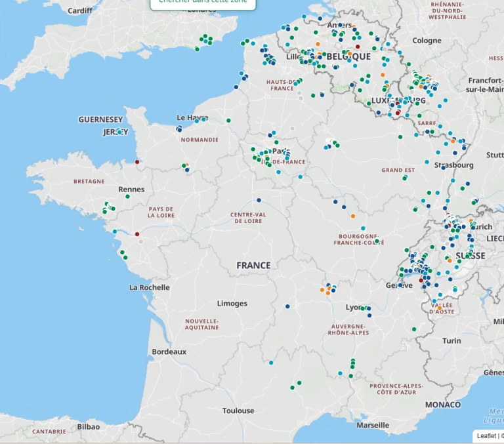Image resolution: width=504 pixels, height=444 pixels.
Task: Click the teal marker on Jersey
Action: pos(119,132)
